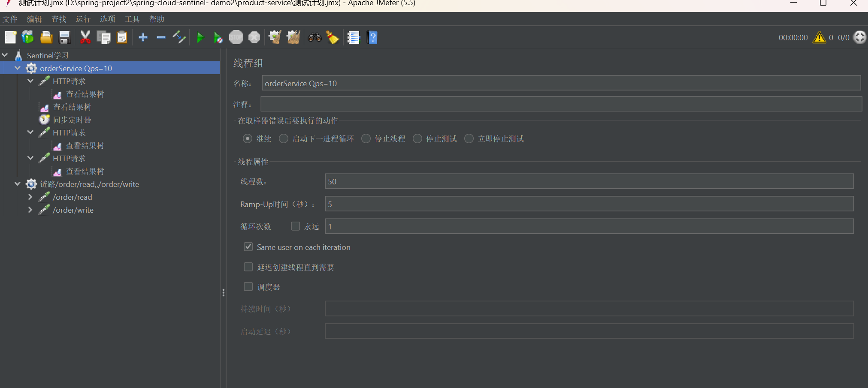Select the 立即停止测试 radio button

pyautogui.click(x=469, y=138)
